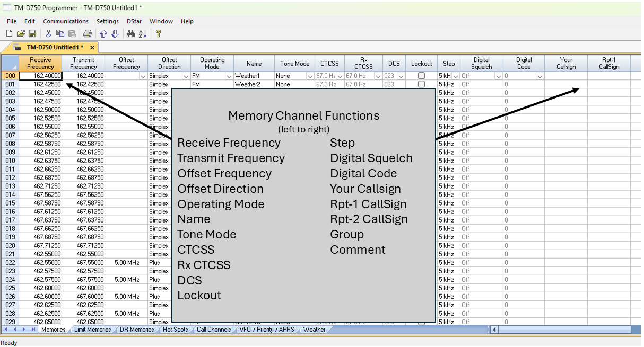
Task: Copy selection using the toolbar Copy icon
Action: (x=60, y=34)
